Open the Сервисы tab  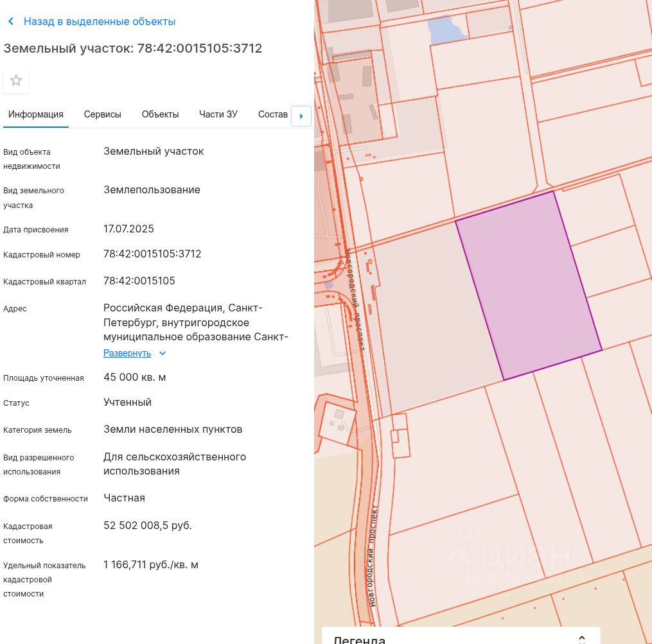click(102, 114)
